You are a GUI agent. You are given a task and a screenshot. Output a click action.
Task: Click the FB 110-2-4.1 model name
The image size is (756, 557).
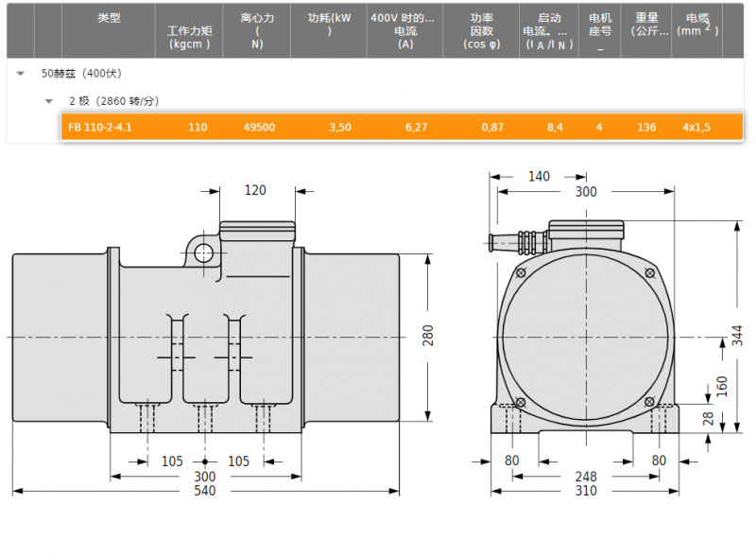[x=100, y=128]
